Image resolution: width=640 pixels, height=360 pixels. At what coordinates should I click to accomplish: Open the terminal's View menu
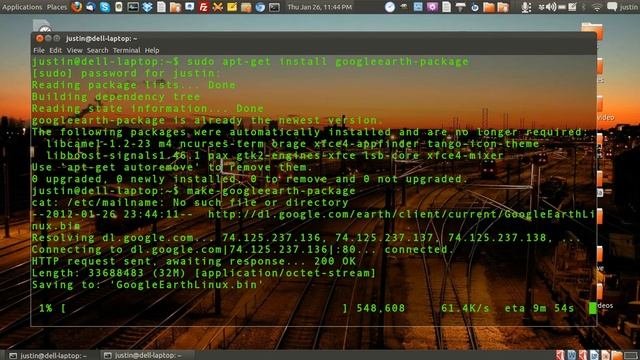[x=74, y=50]
